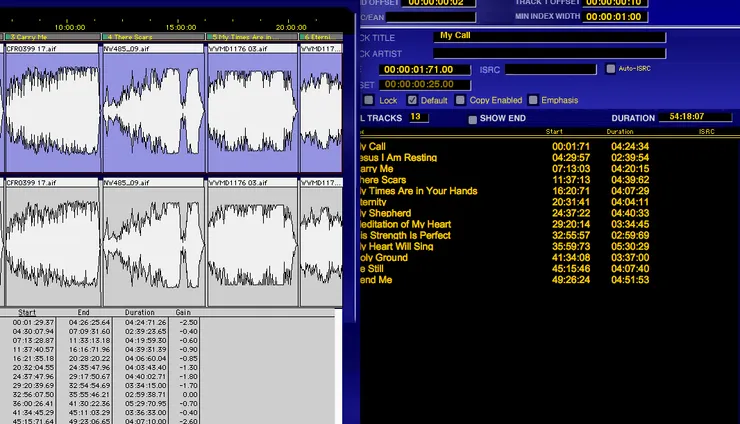The width and height of the screenshot is (740, 424).
Task: Enable the Lock checkbox
Action: [x=369, y=100]
